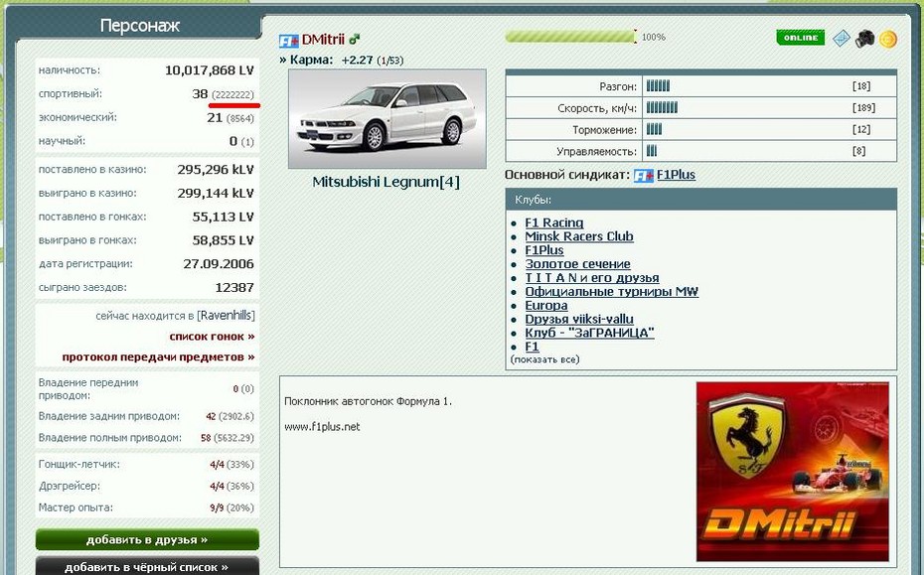Open the F1 Racing club
This screenshot has height=575, width=924.
click(554, 222)
